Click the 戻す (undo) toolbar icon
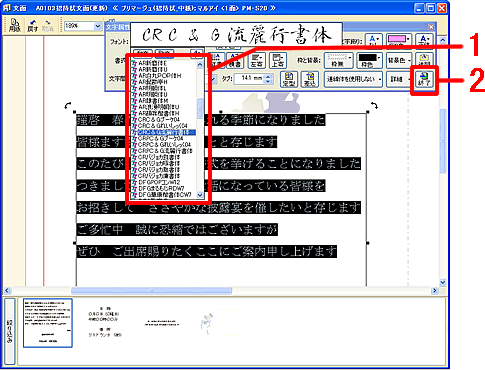The width and height of the screenshot is (485, 370). (32, 25)
